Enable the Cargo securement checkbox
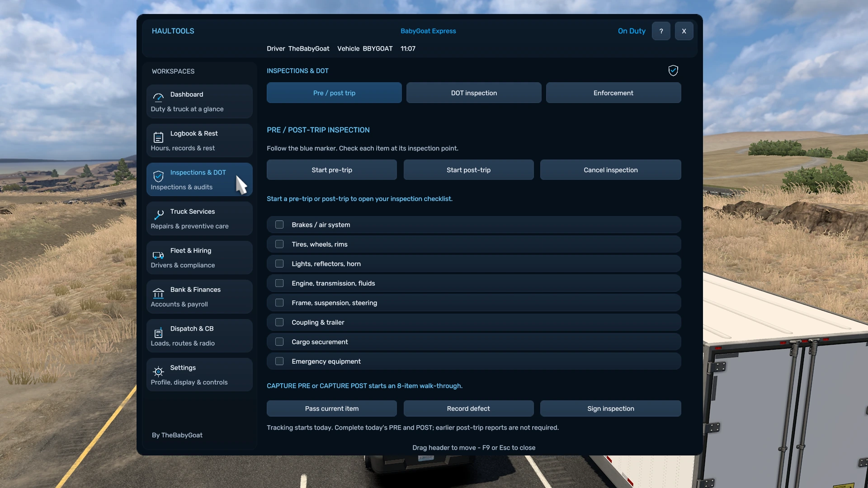Image resolution: width=868 pixels, height=488 pixels. pyautogui.click(x=279, y=342)
